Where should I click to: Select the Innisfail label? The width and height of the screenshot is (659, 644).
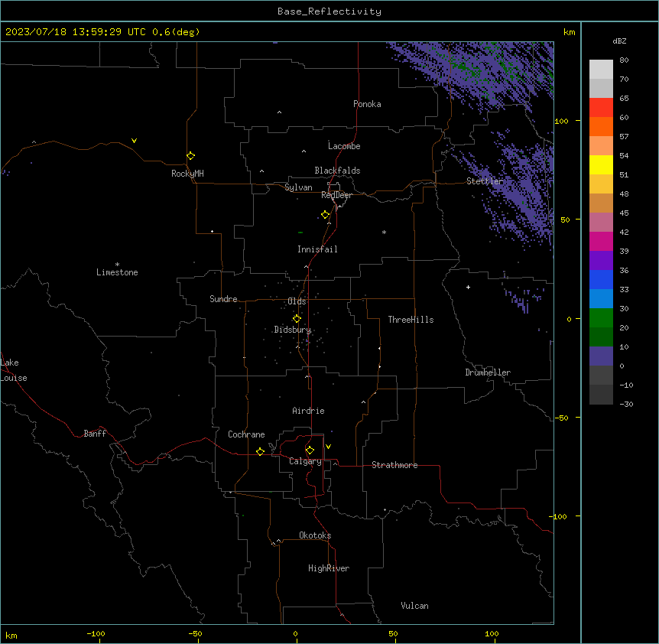pyautogui.click(x=317, y=249)
